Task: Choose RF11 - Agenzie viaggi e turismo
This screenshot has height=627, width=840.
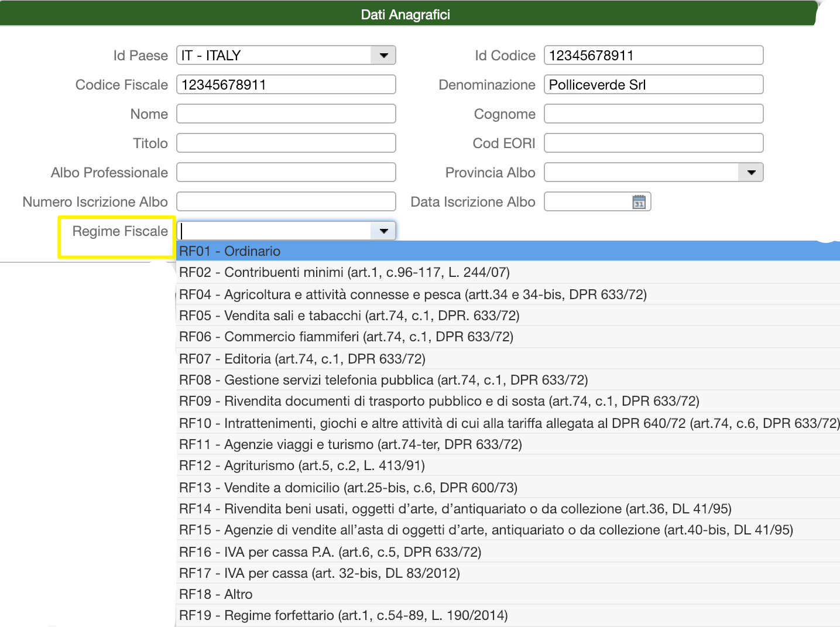Action: click(508, 444)
